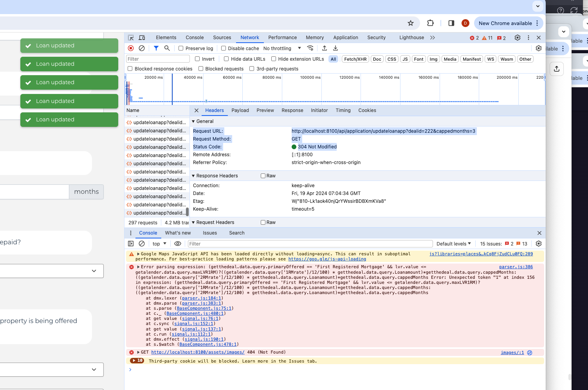Viewport: 588px width, 390px height.
Task: Show more DevTools tabs chevrons
Action: click(432, 38)
